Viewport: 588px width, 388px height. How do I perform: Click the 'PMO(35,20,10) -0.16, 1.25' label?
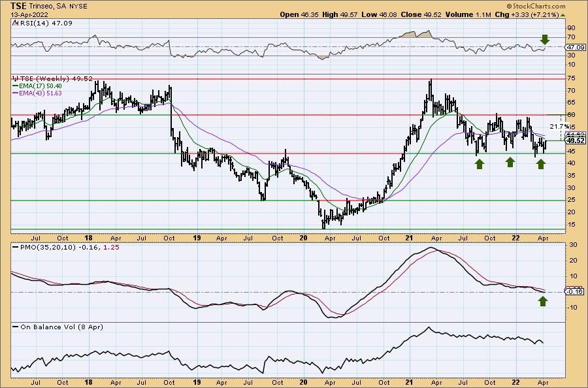coord(70,248)
